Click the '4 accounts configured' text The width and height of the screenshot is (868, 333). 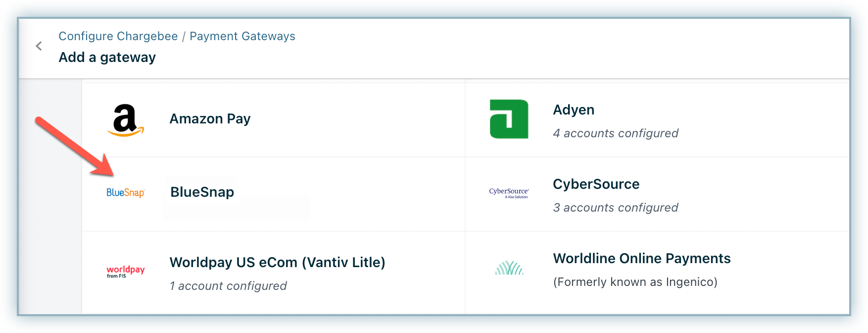click(x=615, y=133)
